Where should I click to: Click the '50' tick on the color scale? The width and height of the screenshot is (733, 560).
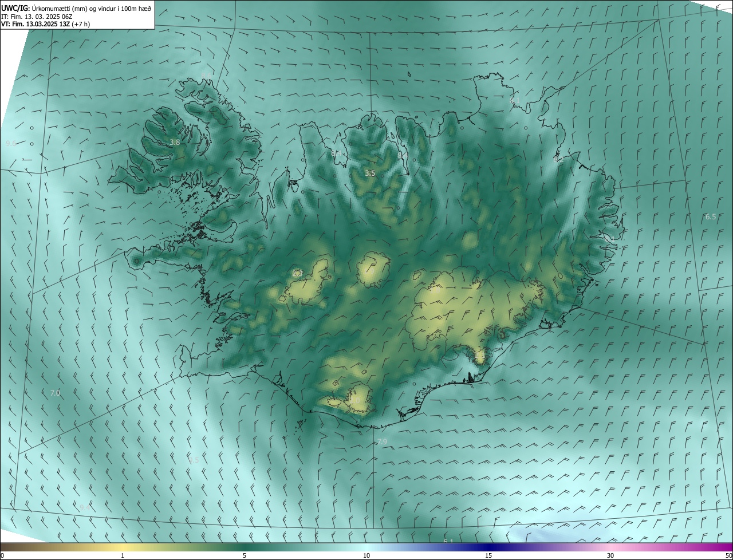(x=728, y=555)
